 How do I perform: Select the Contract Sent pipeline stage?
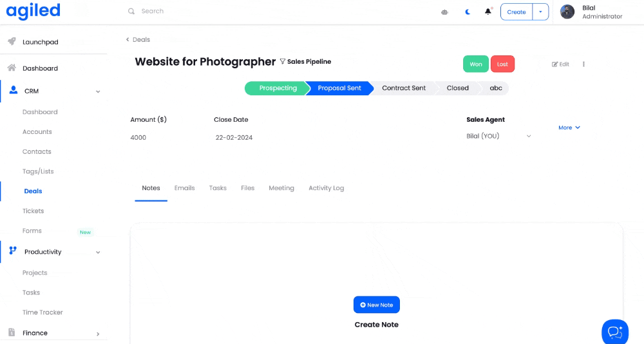pyautogui.click(x=404, y=88)
